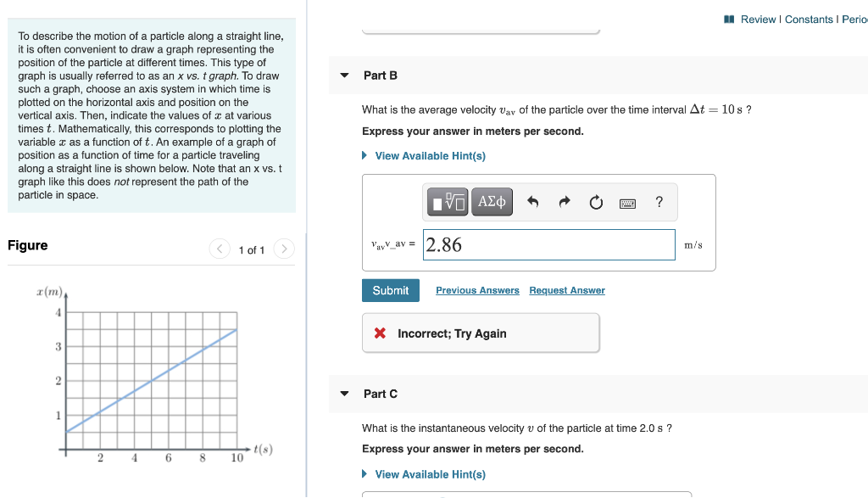Click Request Answer for Part B

[566, 290]
